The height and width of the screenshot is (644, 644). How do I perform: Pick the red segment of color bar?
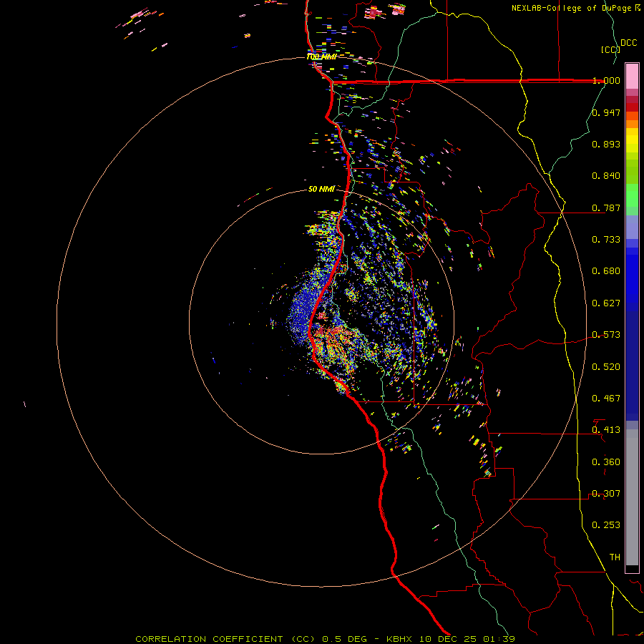tap(632, 107)
